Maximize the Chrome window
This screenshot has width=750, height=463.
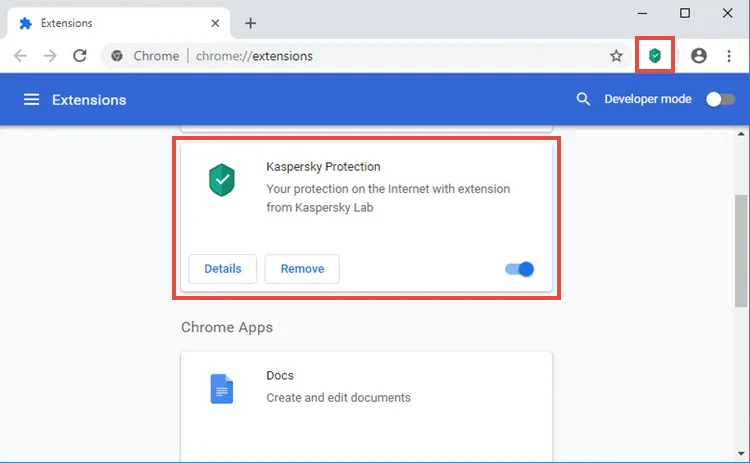(x=684, y=13)
